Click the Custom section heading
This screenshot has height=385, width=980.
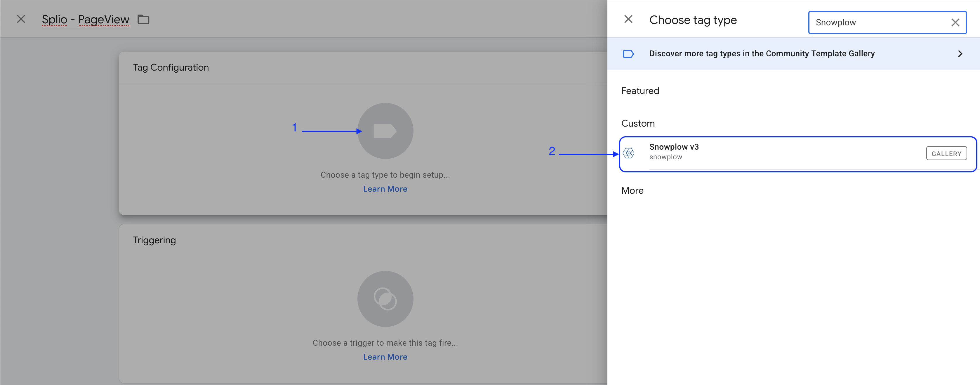pyautogui.click(x=637, y=123)
